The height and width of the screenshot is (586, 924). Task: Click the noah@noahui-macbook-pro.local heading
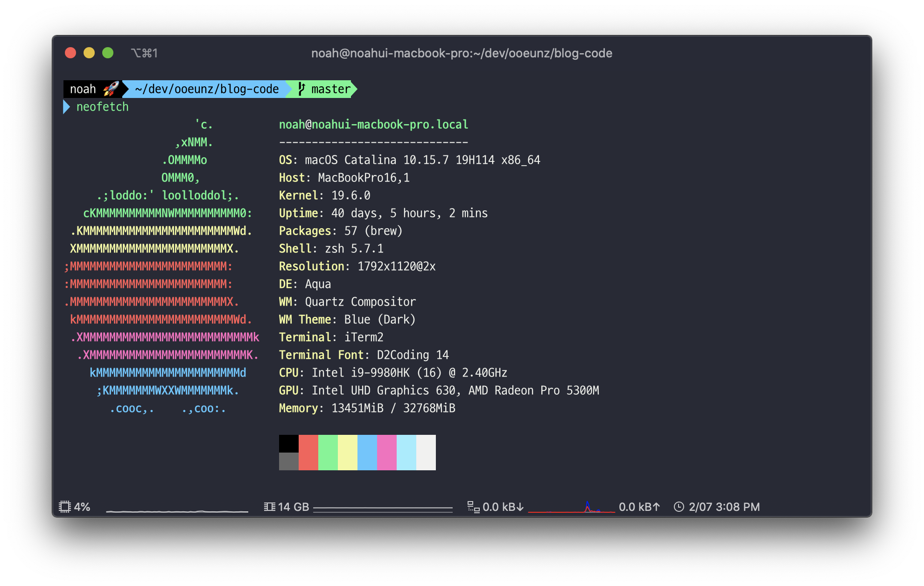(x=373, y=125)
